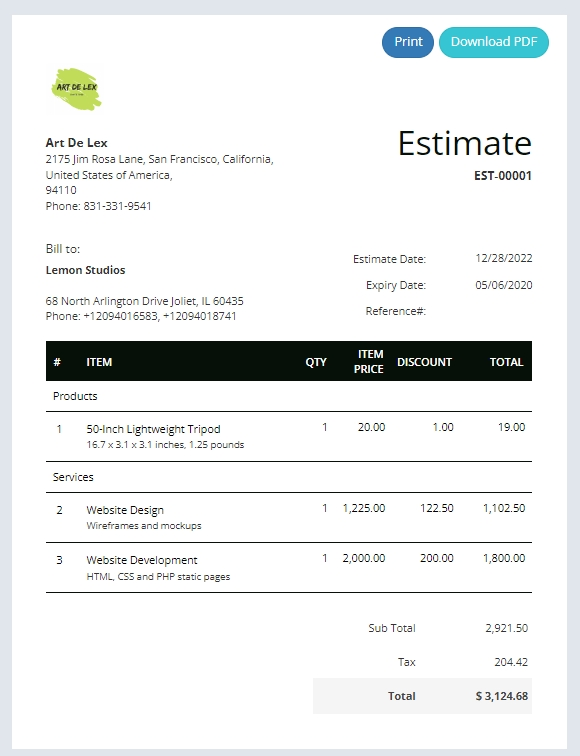Image resolution: width=580 pixels, height=756 pixels.
Task: Click the Art De Lex company name
Action: tap(77, 143)
